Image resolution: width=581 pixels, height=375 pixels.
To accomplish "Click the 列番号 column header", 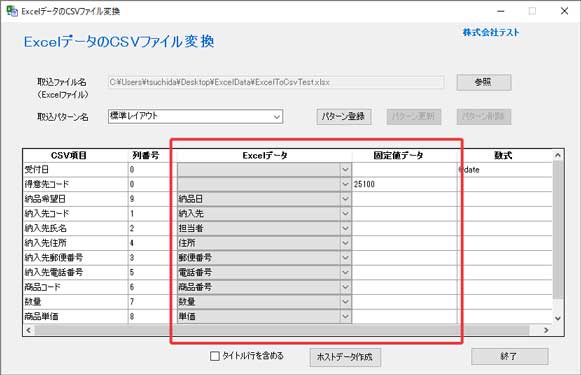I will click(x=146, y=156).
